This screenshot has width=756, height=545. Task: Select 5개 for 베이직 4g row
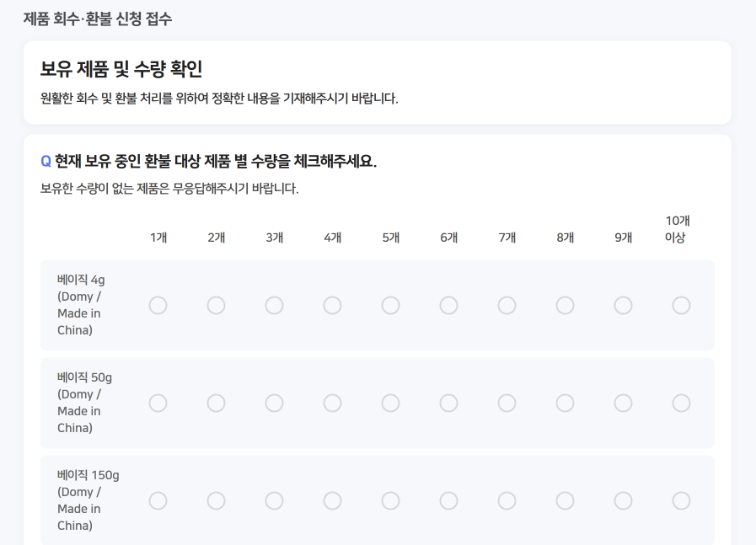click(390, 306)
